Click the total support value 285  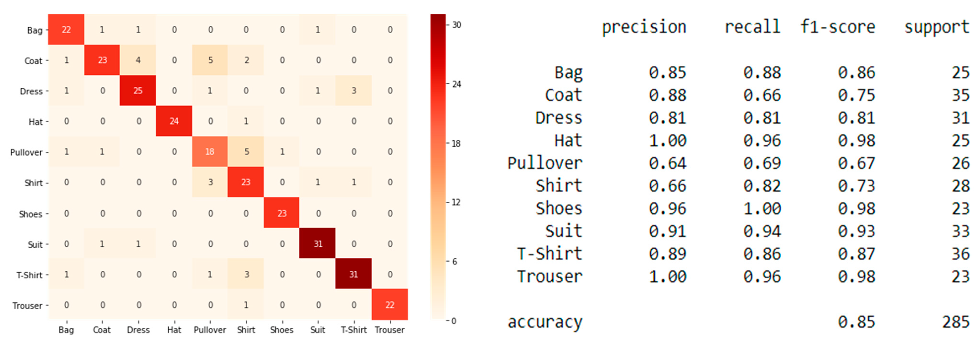pyautogui.click(x=955, y=322)
